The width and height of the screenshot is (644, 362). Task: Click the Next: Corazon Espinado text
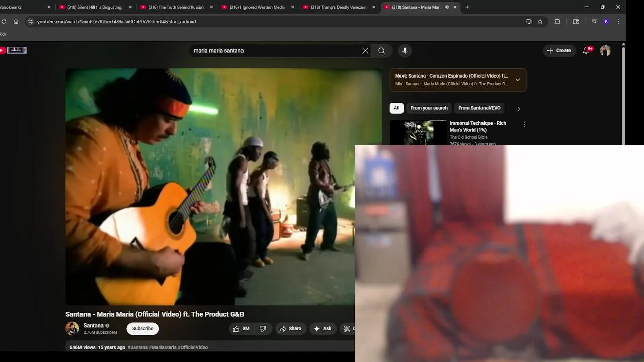(x=452, y=76)
